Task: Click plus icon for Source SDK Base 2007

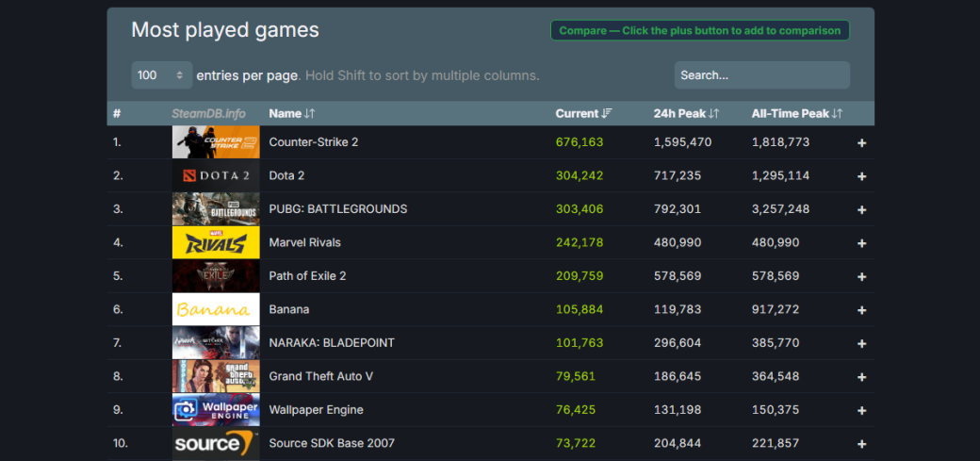Action: (861, 444)
